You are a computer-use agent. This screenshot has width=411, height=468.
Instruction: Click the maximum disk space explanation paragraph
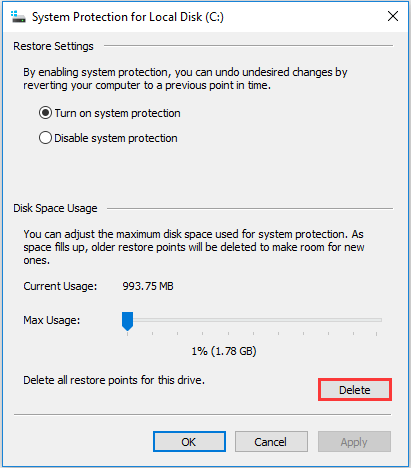point(194,247)
